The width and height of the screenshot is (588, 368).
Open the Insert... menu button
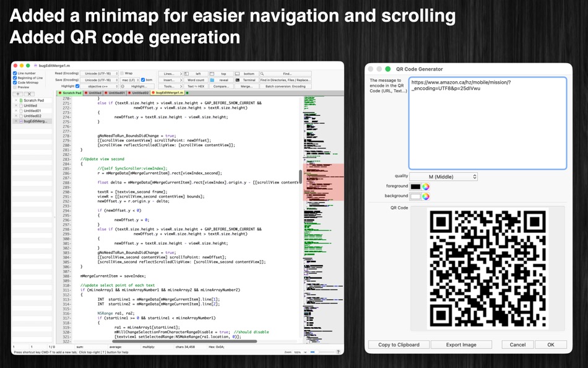tap(170, 80)
